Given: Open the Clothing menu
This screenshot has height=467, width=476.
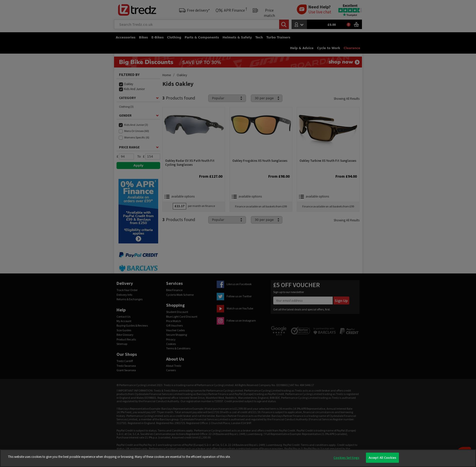Looking at the screenshot, I should [174, 37].
